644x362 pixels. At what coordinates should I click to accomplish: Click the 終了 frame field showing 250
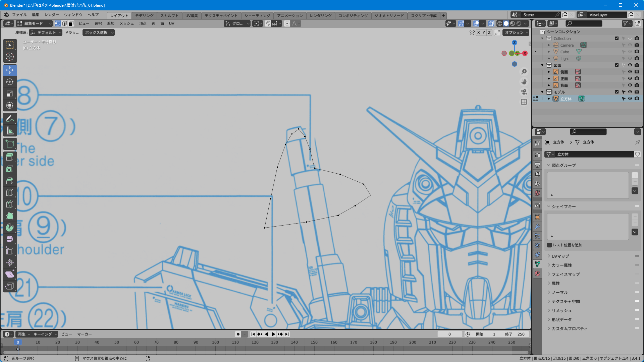pos(515,334)
